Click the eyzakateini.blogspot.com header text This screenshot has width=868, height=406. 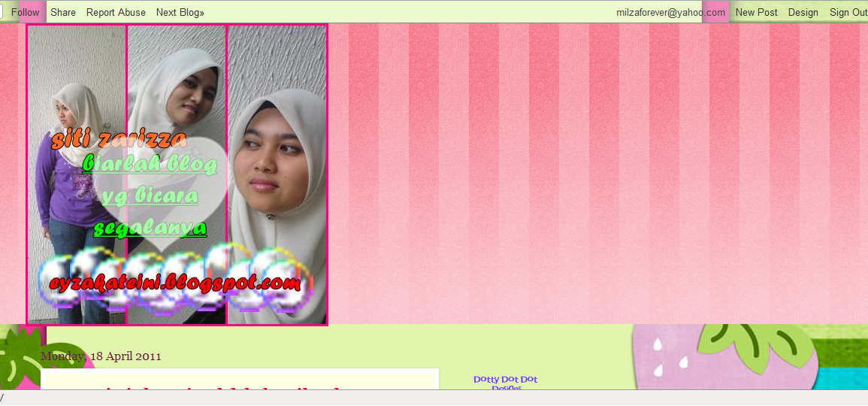tap(175, 283)
